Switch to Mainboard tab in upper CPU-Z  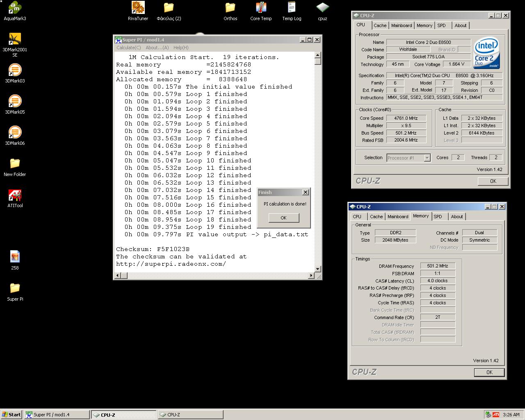[x=402, y=25]
